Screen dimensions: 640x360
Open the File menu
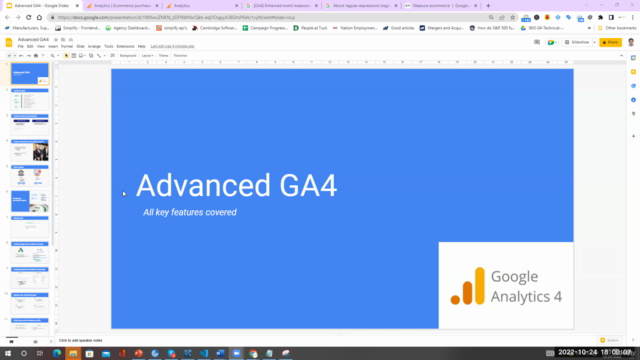pyautogui.click(x=20, y=47)
